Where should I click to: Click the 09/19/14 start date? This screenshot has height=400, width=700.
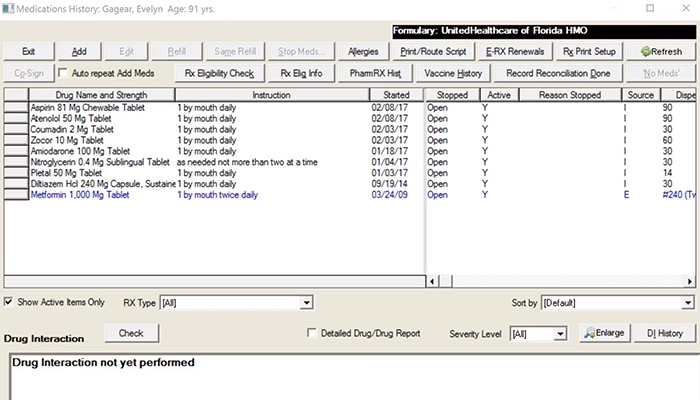(x=389, y=184)
